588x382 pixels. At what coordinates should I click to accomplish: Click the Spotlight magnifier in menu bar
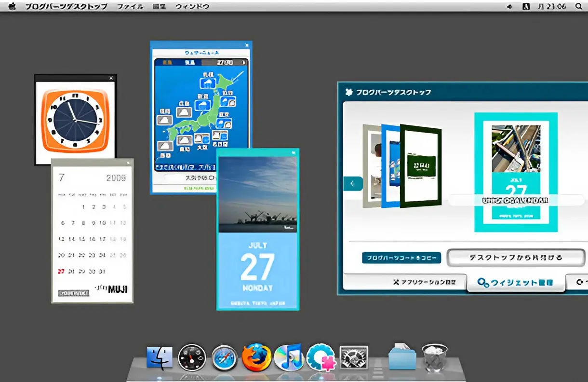pos(578,6)
